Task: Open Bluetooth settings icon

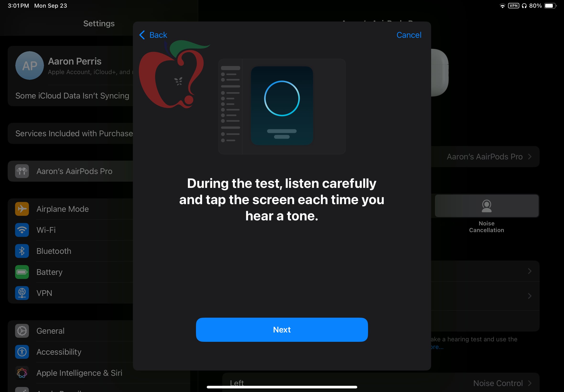Action: [22, 251]
